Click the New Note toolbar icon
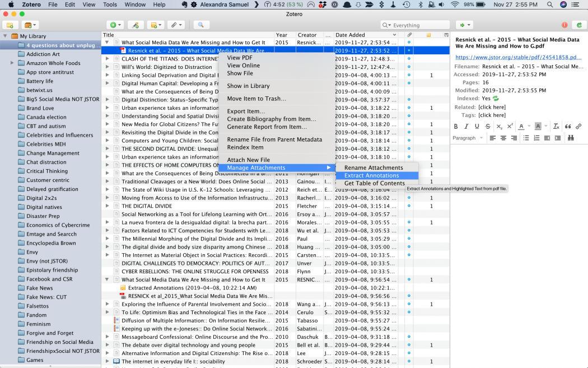Screen dimensions: 588x368 coord(156,25)
